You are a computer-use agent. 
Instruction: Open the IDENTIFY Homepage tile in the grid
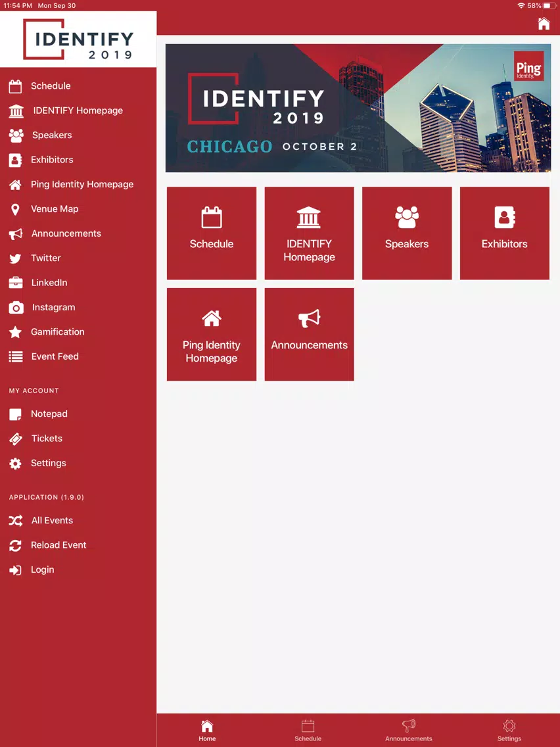tap(309, 233)
